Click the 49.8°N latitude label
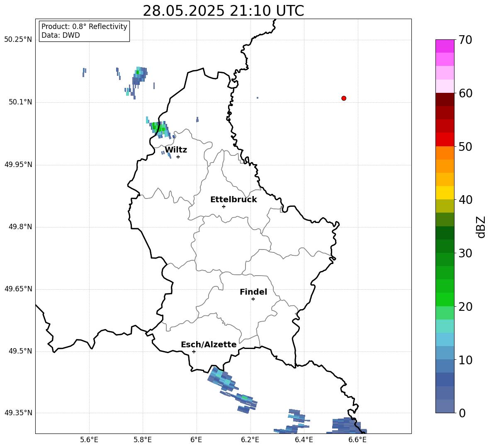491x448 pixels. (20, 227)
